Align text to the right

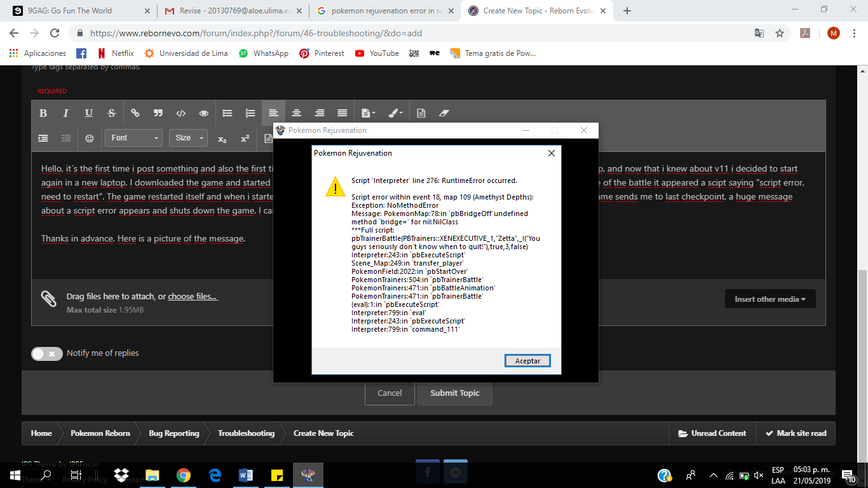[319, 113]
